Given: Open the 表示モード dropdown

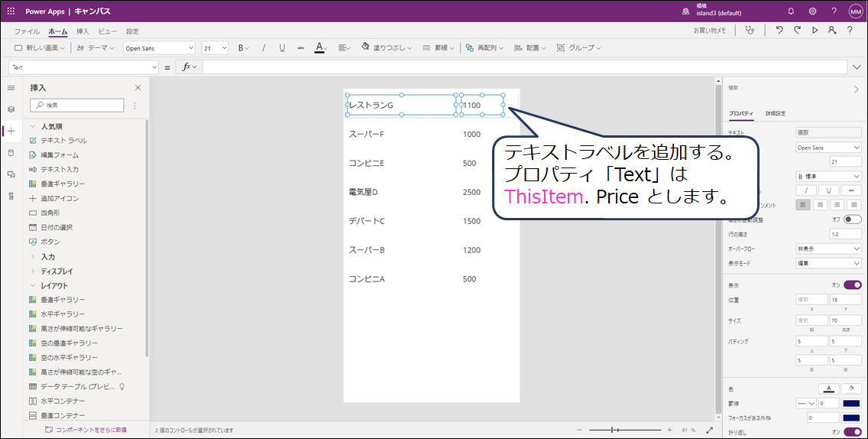Looking at the screenshot, I should click(x=829, y=263).
